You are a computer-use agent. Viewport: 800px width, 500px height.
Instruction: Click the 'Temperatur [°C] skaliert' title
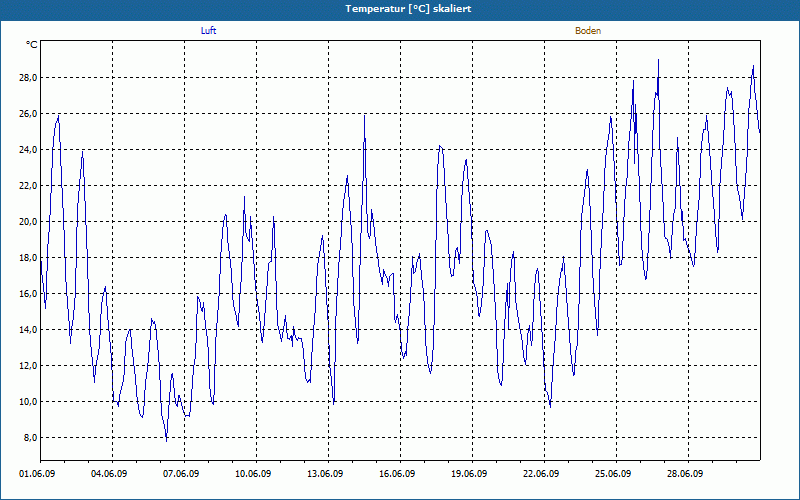coord(408,9)
